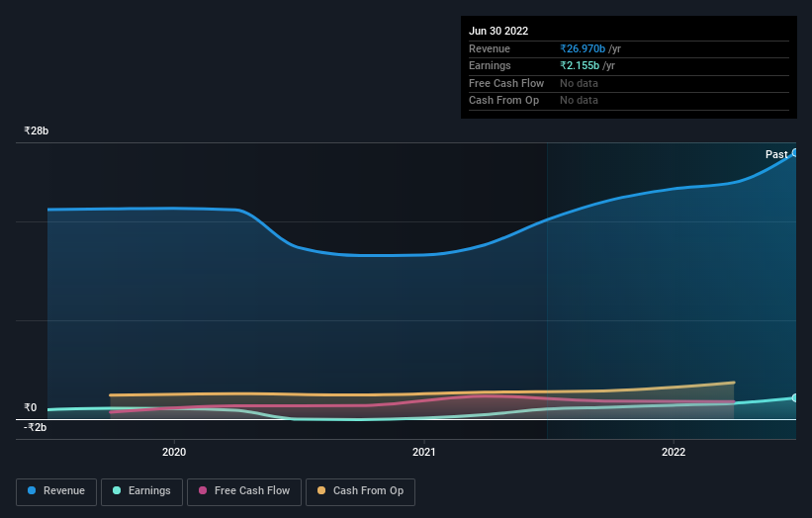
Task: Click the ₹28b y-axis label
Action: 37,130
